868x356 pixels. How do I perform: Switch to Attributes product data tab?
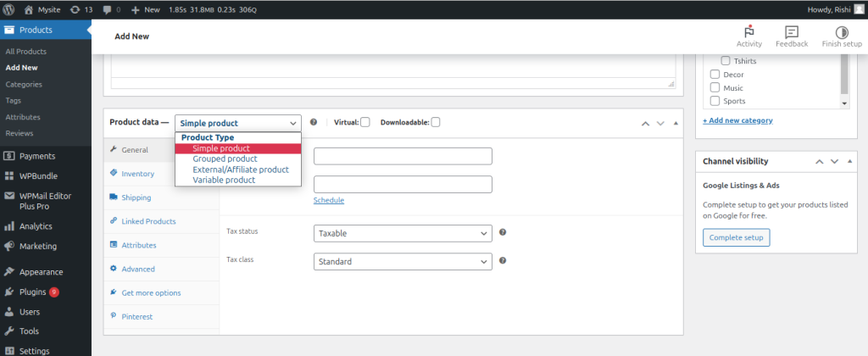(162, 245)
